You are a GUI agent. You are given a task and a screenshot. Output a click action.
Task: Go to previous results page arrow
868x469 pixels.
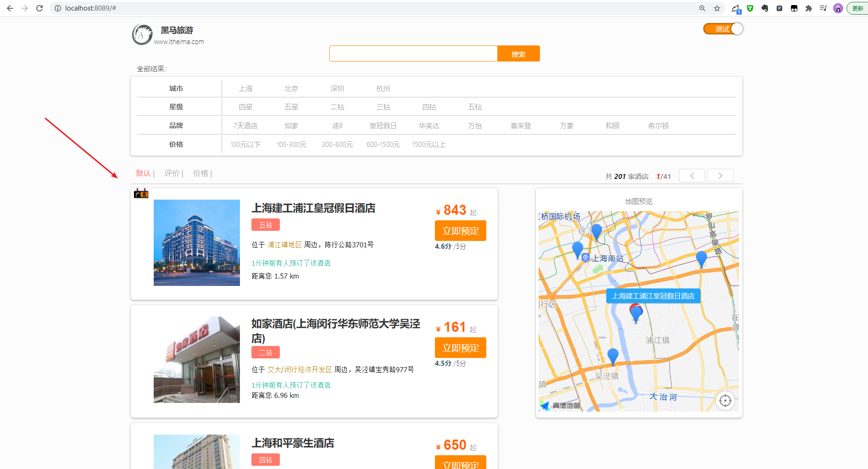(x=692, y=176)
